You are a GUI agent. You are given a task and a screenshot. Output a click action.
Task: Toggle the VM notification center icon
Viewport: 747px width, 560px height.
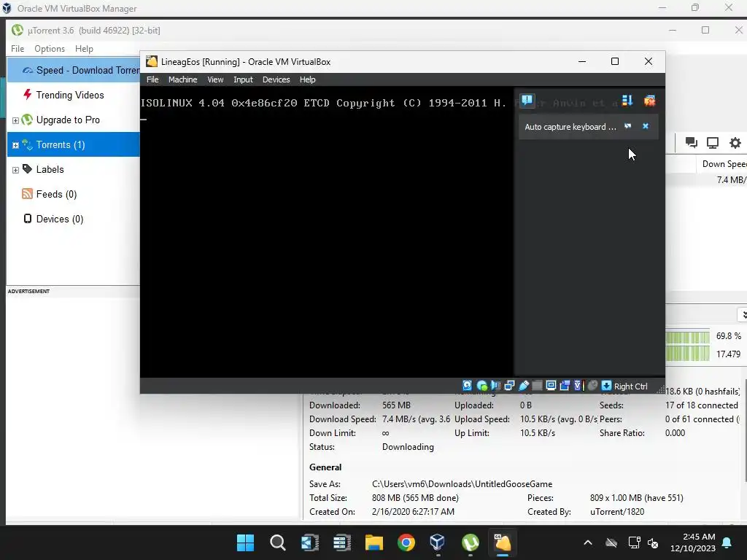pos(527,101)
